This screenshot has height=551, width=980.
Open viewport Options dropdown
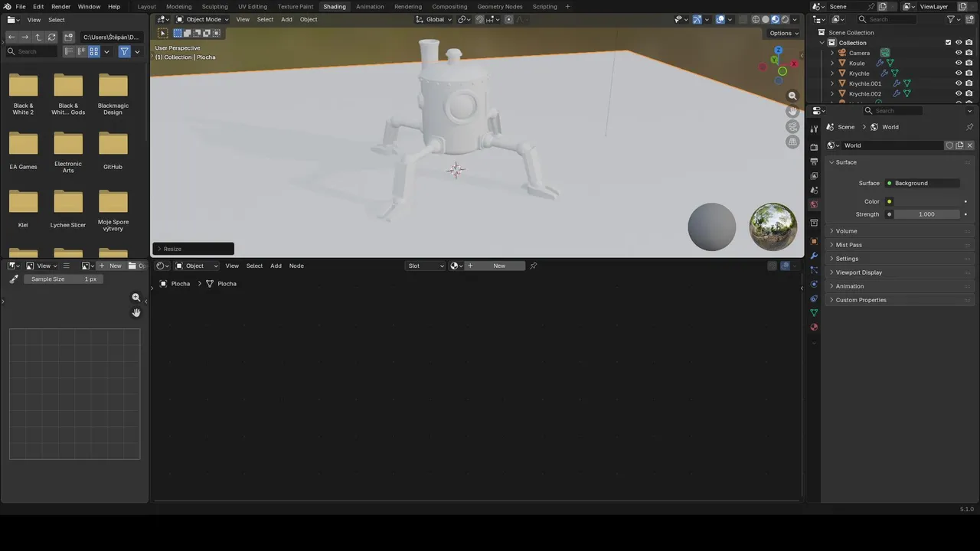tap(784, 33)
